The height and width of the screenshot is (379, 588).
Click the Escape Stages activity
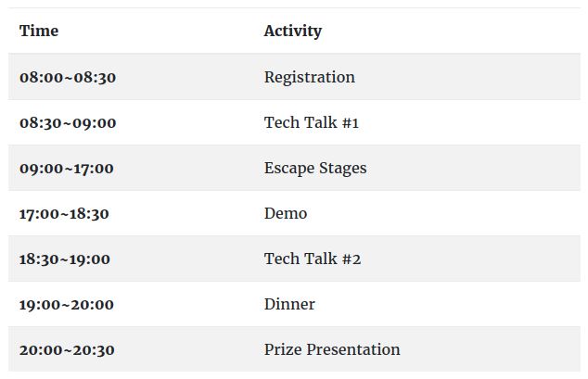[x=314, y=168]
